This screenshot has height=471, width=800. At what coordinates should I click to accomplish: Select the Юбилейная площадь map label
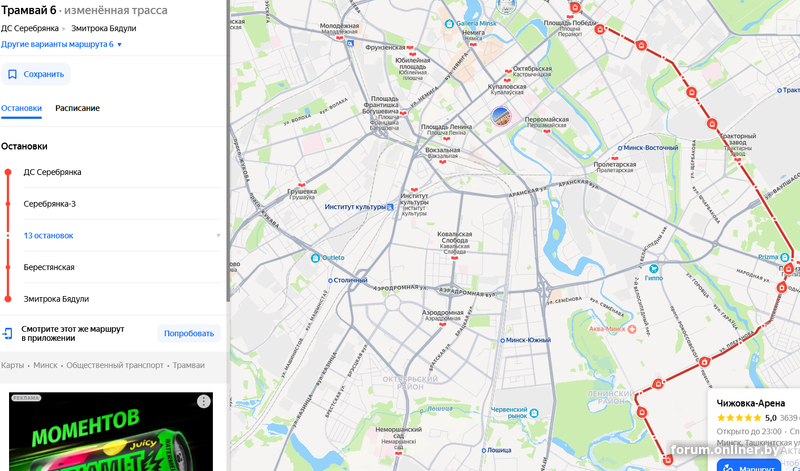point(413,68)
